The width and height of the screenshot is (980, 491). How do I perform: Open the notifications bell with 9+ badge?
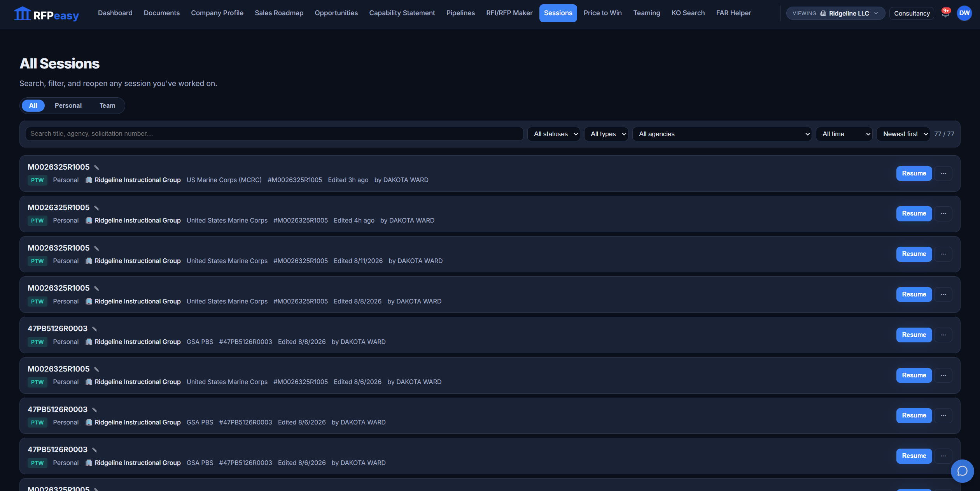coord(946,13)
